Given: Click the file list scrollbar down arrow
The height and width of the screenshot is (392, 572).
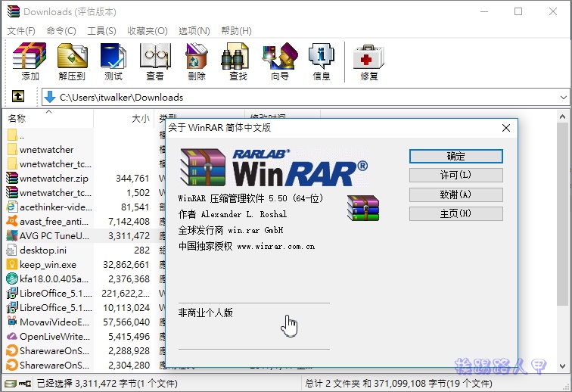Looking at the screenshot, I should pos(562,366).
